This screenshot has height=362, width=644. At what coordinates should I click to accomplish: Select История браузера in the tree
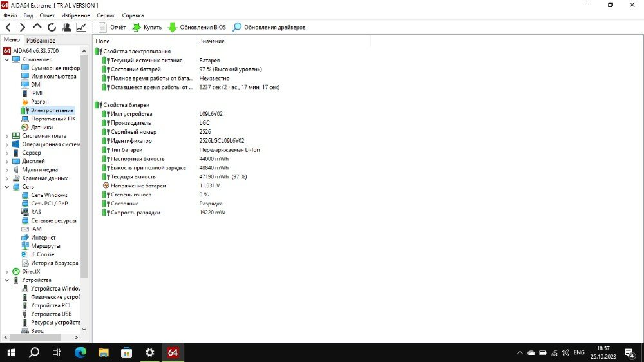(x=50, y=263)
